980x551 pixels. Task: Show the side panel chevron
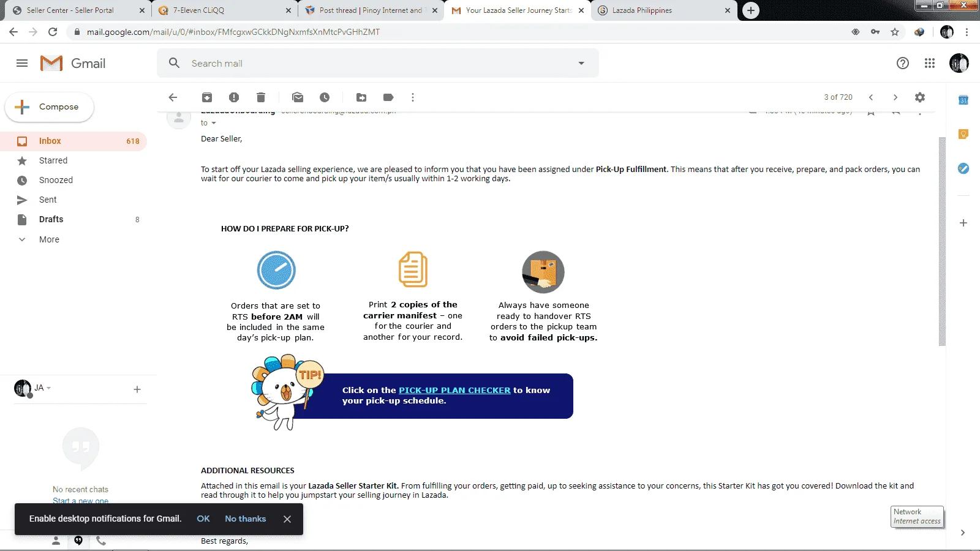tap(963, 533)
